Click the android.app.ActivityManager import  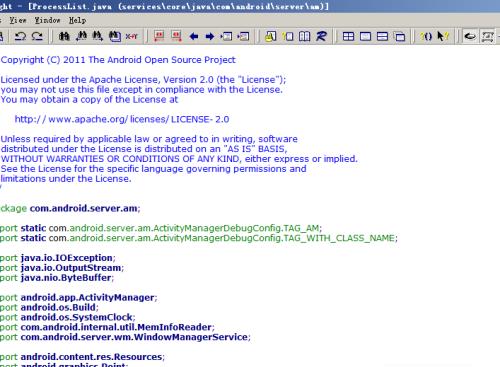coord(79,298)
